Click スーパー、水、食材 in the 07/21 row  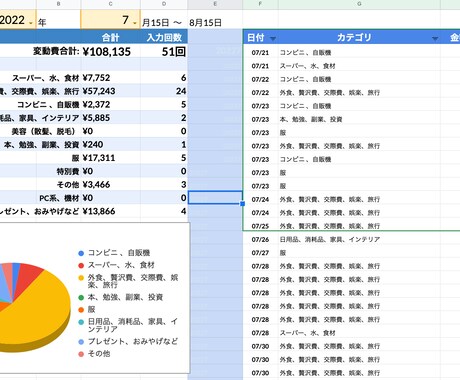click(x=307, y=66)
